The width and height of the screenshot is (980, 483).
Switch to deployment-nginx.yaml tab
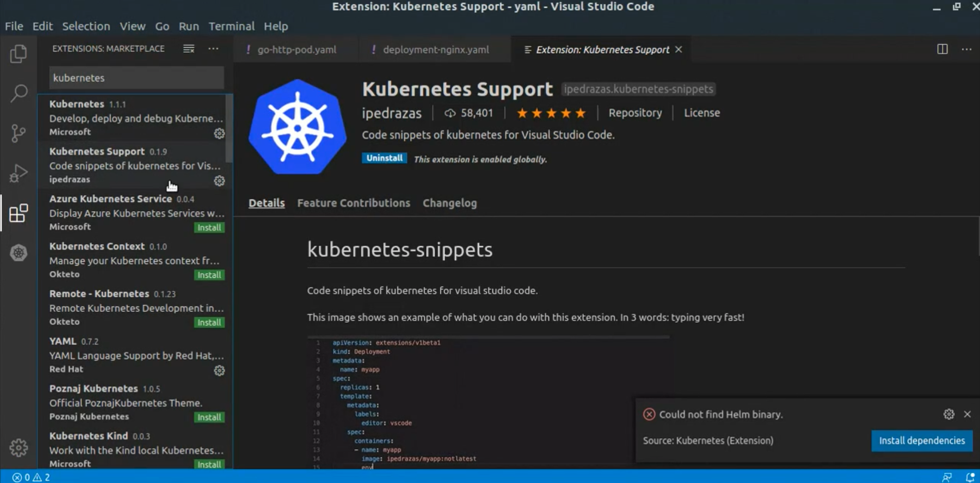click(435, 50)
